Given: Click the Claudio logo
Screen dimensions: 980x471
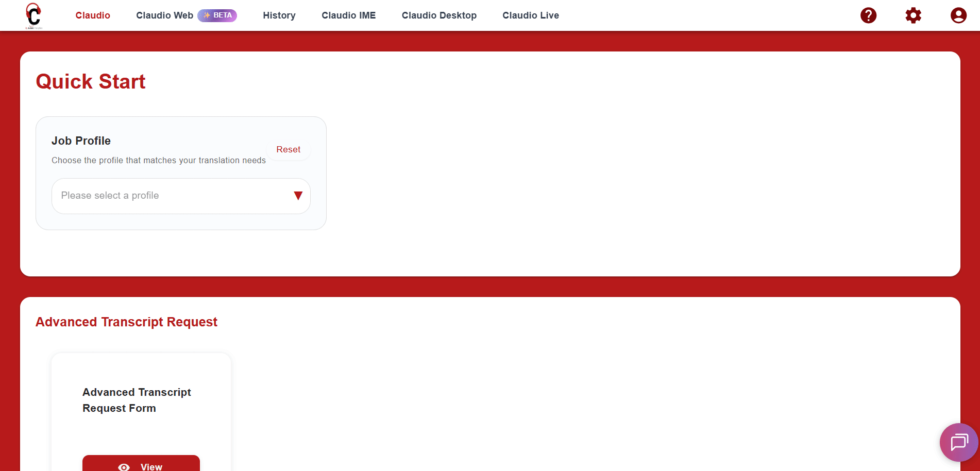Looking at the screenshot, I should tap(33, 15).
